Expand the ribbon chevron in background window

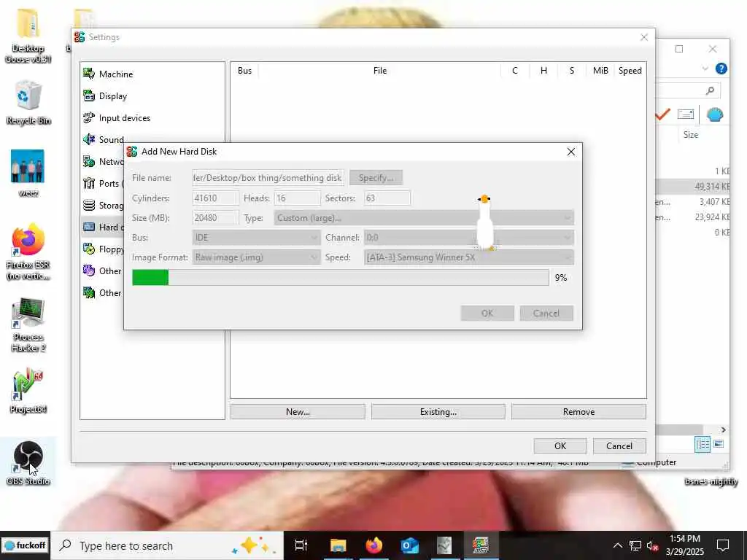point(705,69)
